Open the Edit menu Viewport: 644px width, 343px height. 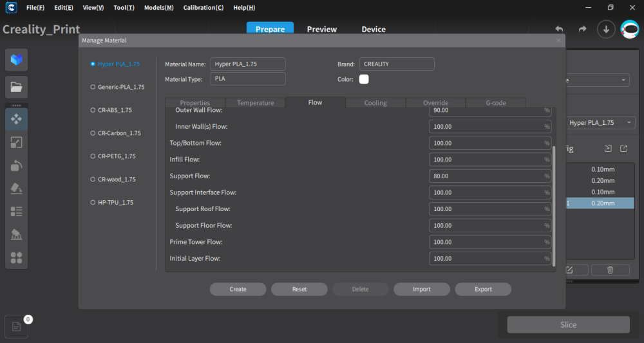tap(64, 8)
